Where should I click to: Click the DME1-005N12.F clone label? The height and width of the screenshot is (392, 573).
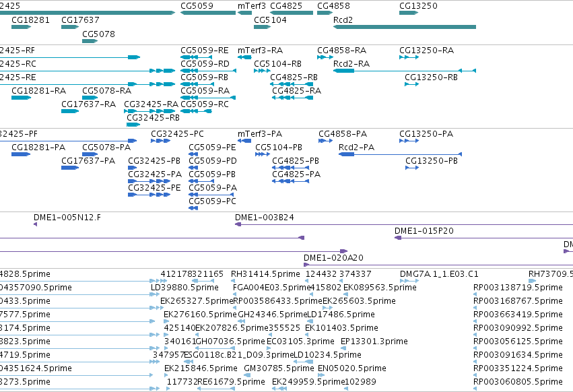67,217
